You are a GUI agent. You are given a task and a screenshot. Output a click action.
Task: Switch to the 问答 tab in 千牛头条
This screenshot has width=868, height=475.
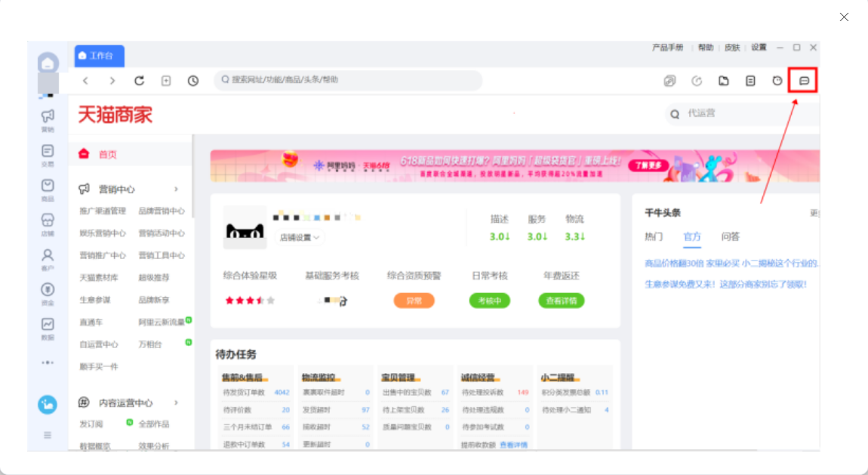click(730, 237)
